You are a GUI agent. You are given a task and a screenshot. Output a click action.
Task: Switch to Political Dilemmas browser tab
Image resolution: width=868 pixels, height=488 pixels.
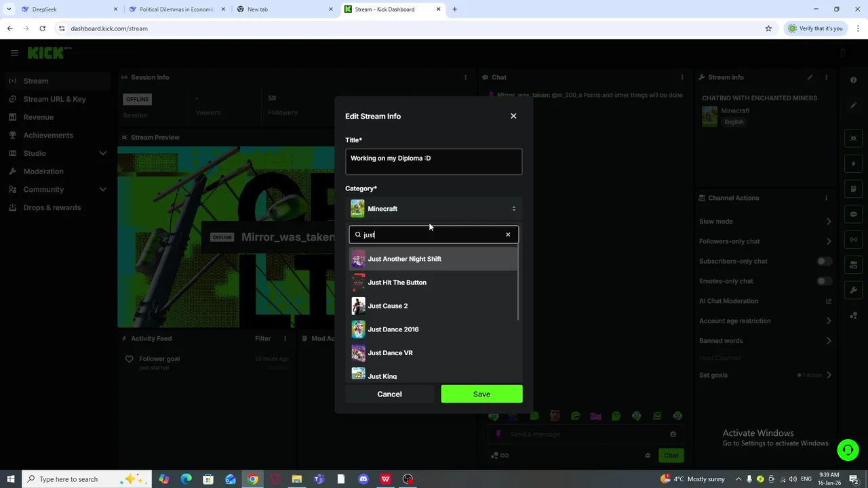click(176, 9)
